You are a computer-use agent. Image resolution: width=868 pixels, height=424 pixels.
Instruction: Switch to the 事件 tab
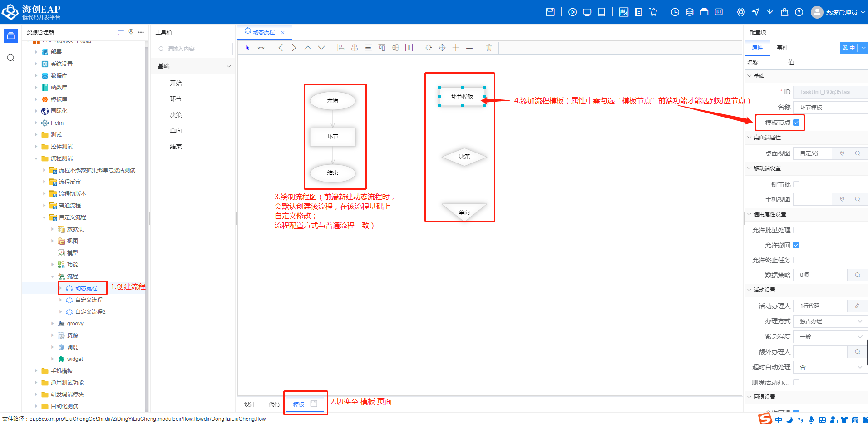coord(782,48)
